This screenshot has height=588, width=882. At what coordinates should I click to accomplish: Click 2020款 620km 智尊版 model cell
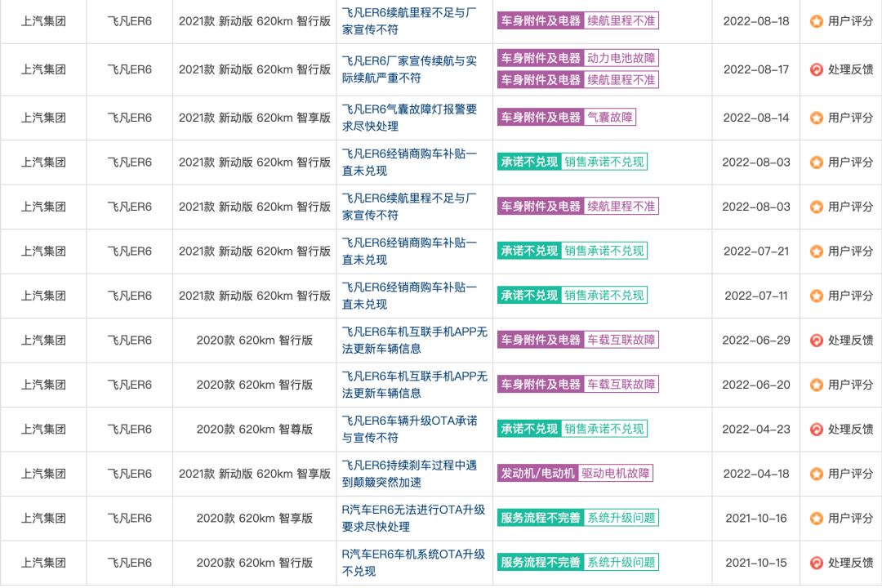[x=254, y=430]
